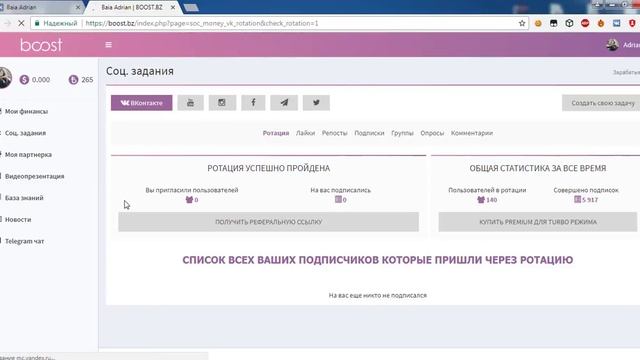Click the На вас еще никто не подписался text
Viewport: 640px width, 360px height.
378,295
